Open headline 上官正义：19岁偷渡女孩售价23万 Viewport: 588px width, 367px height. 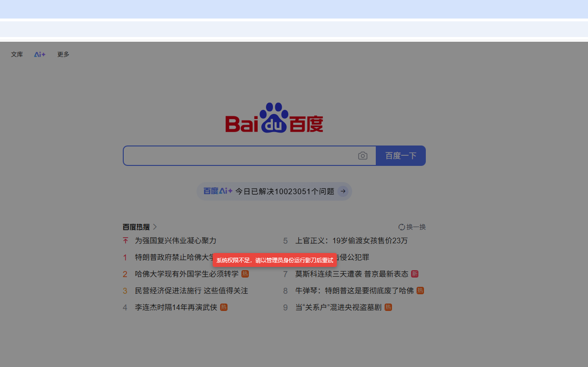tap(352, 240)
